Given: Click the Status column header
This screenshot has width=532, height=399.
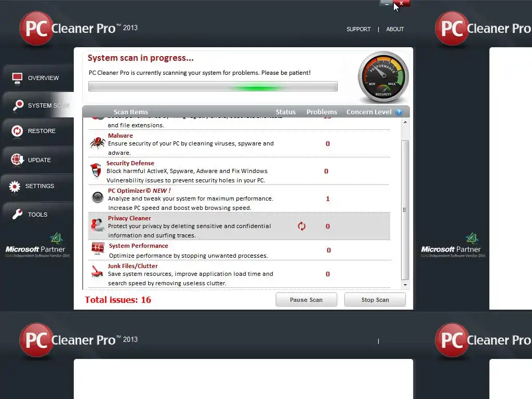Looking at the screenshot, I should (285, 112).
